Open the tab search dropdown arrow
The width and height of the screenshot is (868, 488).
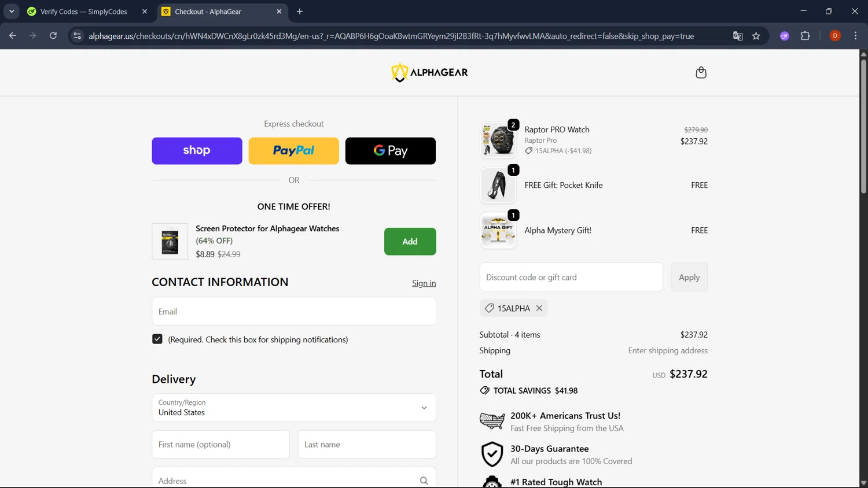click(12, 12)
